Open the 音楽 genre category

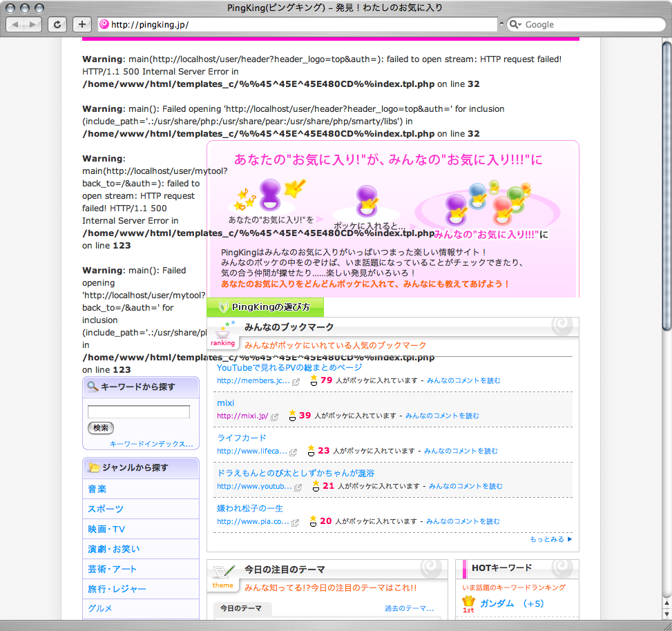(97, 489)
